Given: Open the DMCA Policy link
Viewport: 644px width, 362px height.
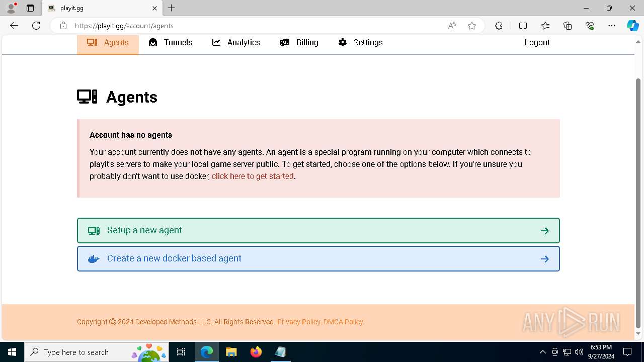Looking at the screenshot, I should tap(343, 322).
